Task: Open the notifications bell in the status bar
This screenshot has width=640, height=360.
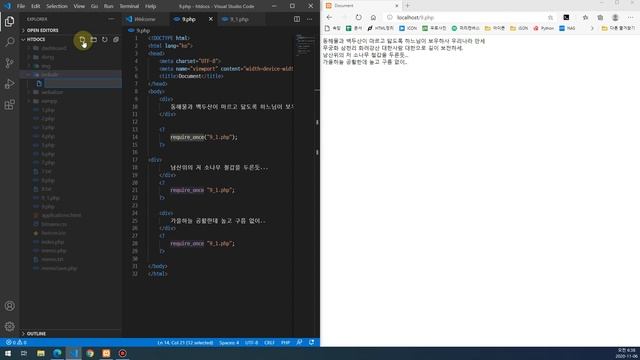Action: [311, 342]
